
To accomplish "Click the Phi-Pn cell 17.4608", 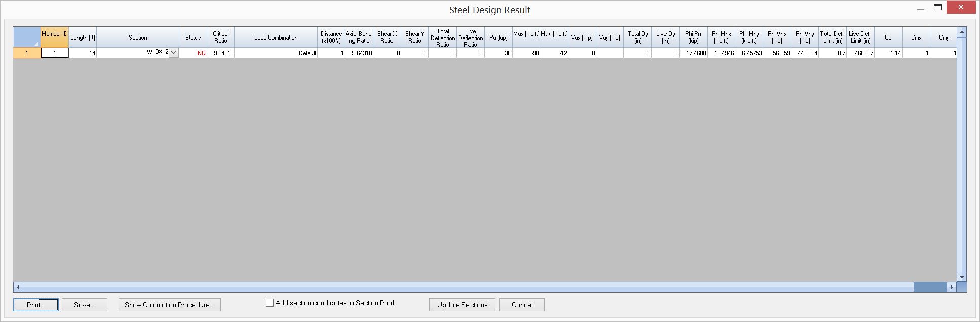I will point(693,53).
